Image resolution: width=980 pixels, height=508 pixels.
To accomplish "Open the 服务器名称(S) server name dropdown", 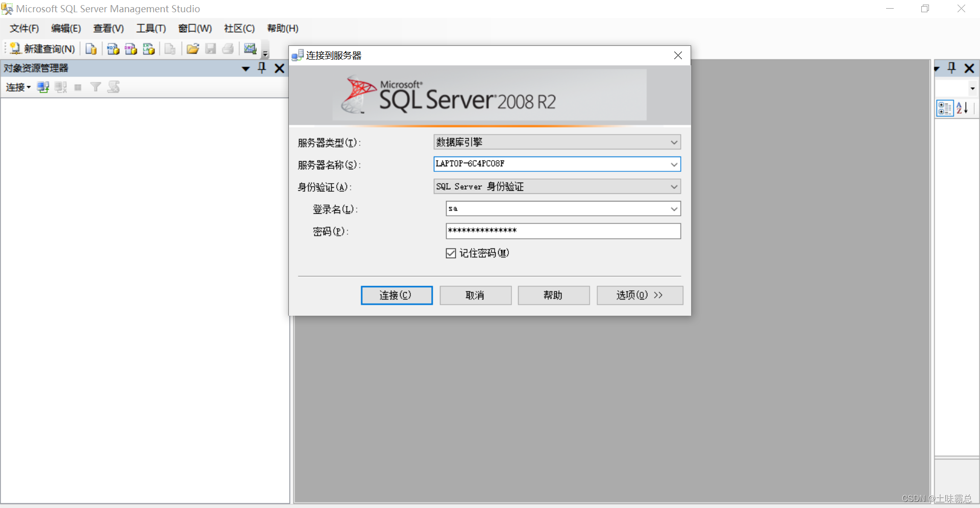I will [674, 164].
